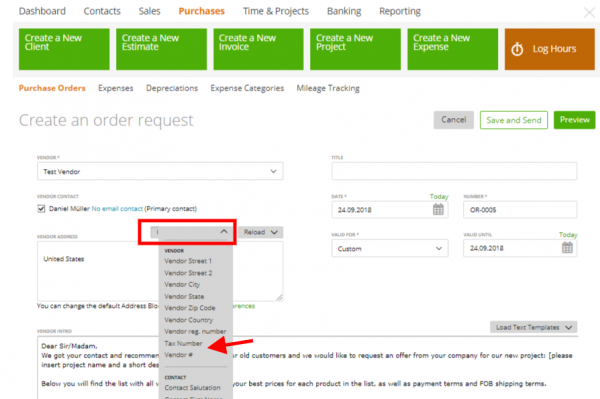Toggle the Daniel Müller contact checkbox
This screenshot has height=399, width=600.
(41, 208)
